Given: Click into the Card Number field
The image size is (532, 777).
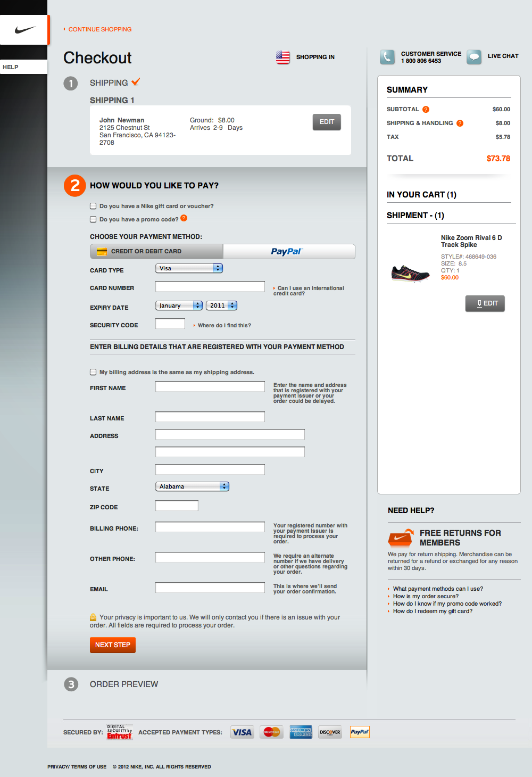Looking at the screenshot, I should coord(210,286).
